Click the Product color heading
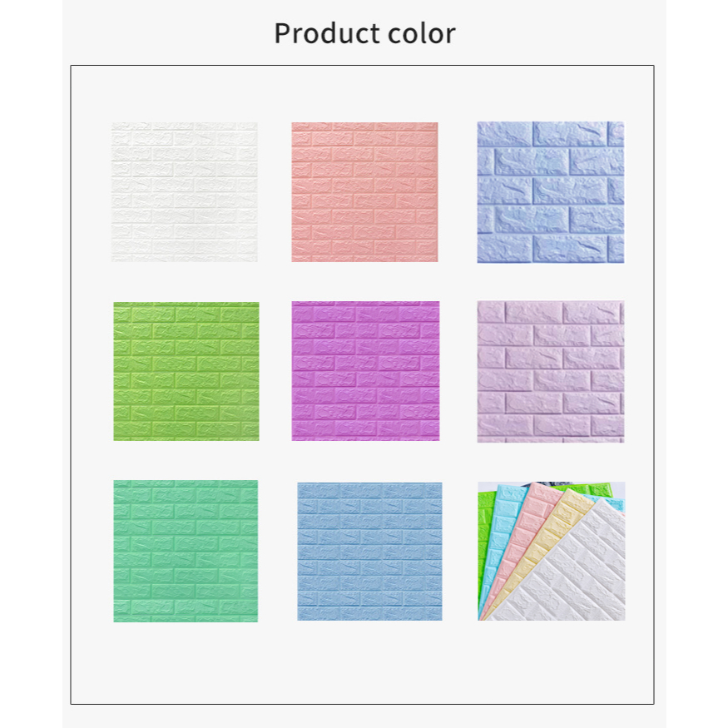The height and width of the screenshot is (728, 728). (364, 33)
